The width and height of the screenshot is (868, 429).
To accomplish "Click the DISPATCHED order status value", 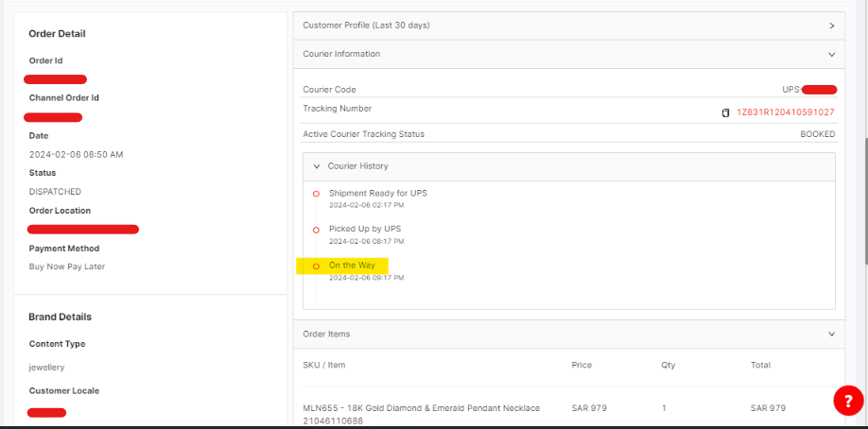I will coord(55,192).
